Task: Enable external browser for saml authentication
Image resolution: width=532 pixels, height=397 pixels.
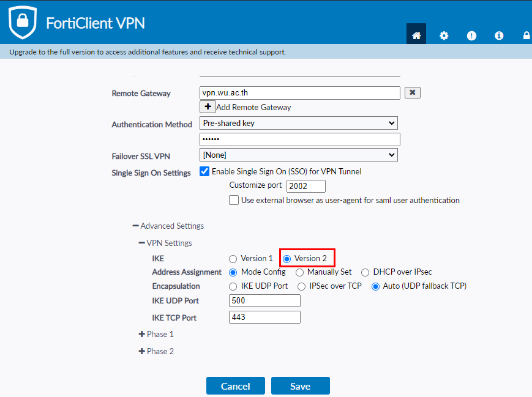Action: point(234,200)
